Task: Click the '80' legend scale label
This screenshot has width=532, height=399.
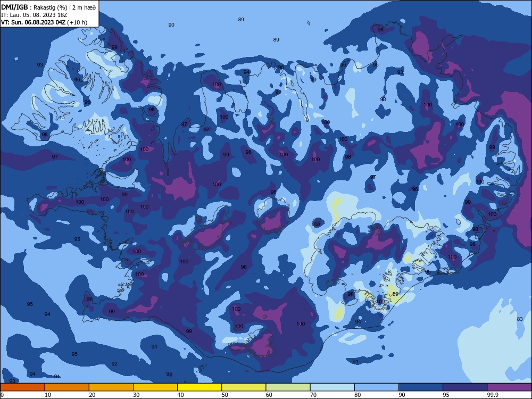Action: click(358, 395)
